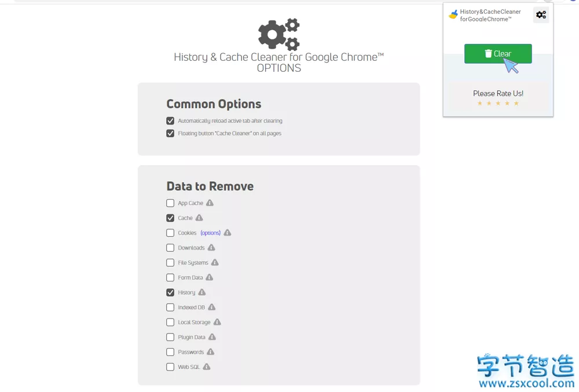Viewport: 579px width, 392px height.
Task: Uncheck the floating Cache Cleaner button option
Action: (x=170, y=133)
